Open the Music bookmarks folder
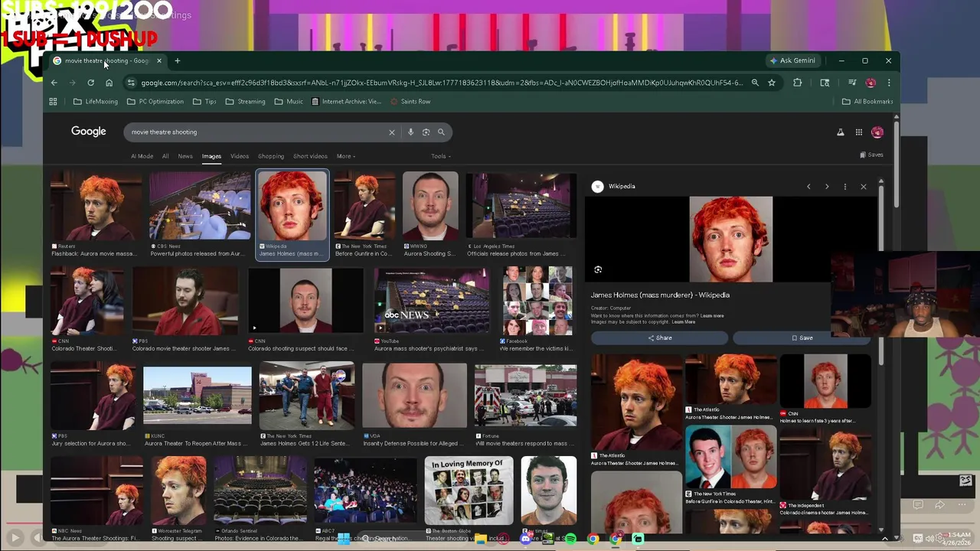Screen dimensions: 980x551 point(289,101)
